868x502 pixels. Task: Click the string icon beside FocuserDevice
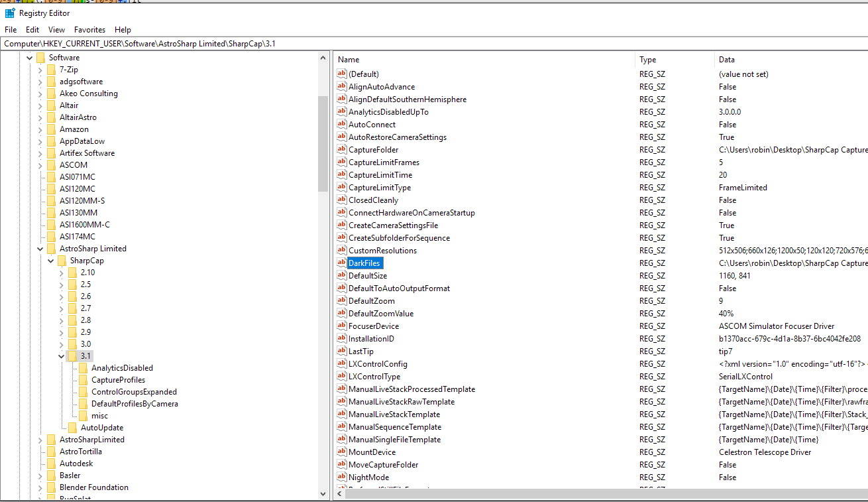[x=342, y=326]
